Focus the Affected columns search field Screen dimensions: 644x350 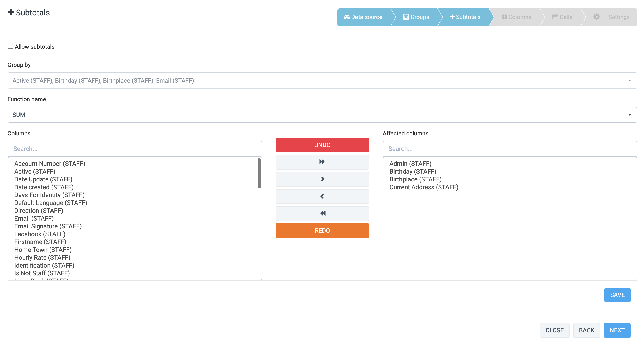pyautogui.click(x=510, y=149)
